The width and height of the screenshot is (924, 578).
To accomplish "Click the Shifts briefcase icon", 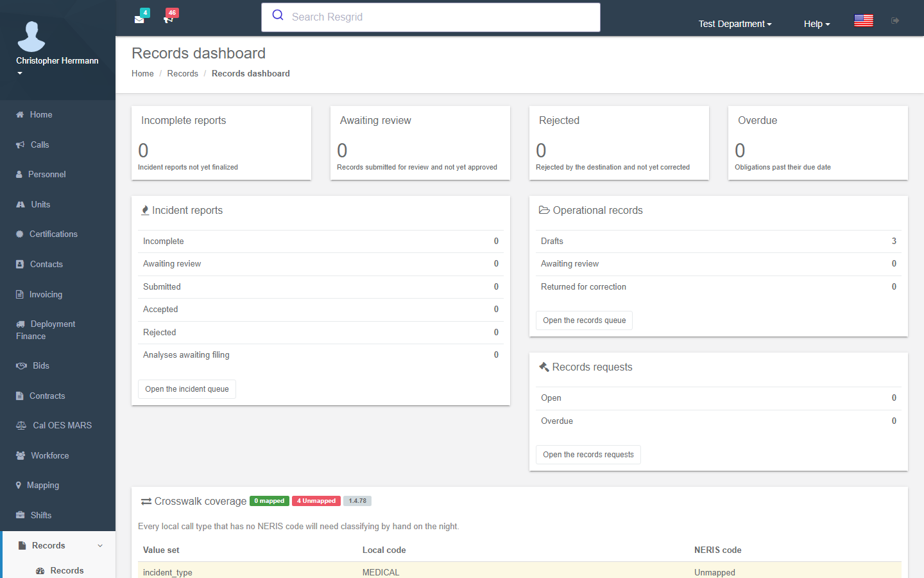I will pyautogui.click(x=21, y=515).
